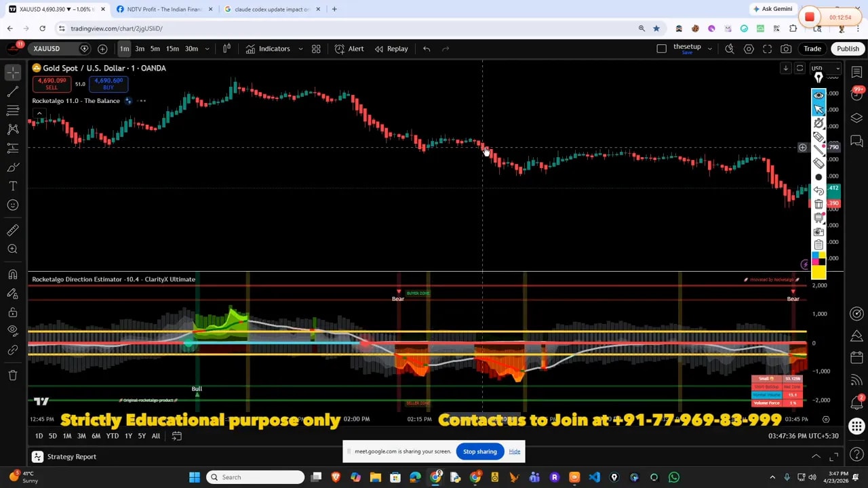The height and width of the screenshot is (488, 868).
Task: Pick the yellow color swatch in annotation toolbar
Action: point(818,272)
